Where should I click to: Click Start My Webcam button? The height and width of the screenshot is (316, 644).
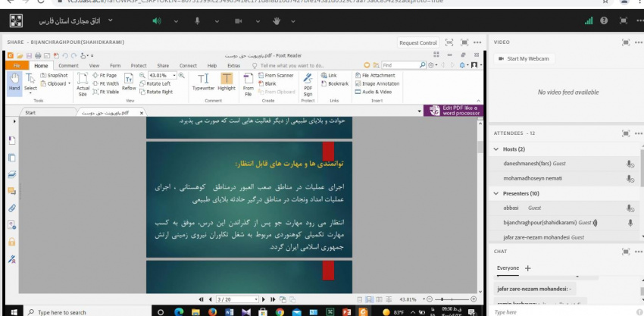pyautogui.click(x=524, y=59)
